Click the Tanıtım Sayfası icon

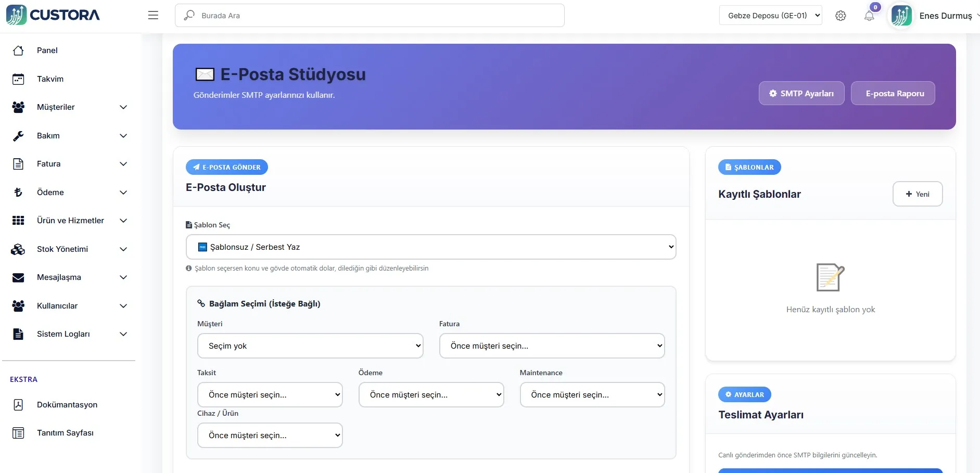pos(18,433)
